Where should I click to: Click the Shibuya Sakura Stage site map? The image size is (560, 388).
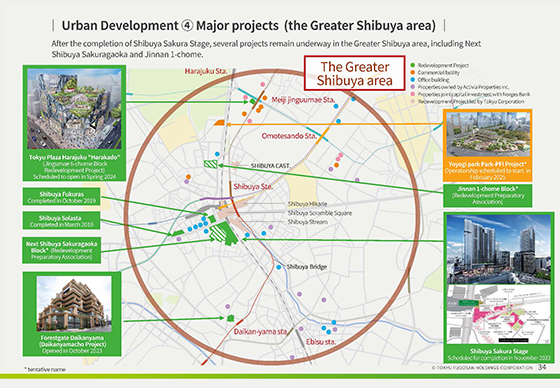(x=499, y=314)
